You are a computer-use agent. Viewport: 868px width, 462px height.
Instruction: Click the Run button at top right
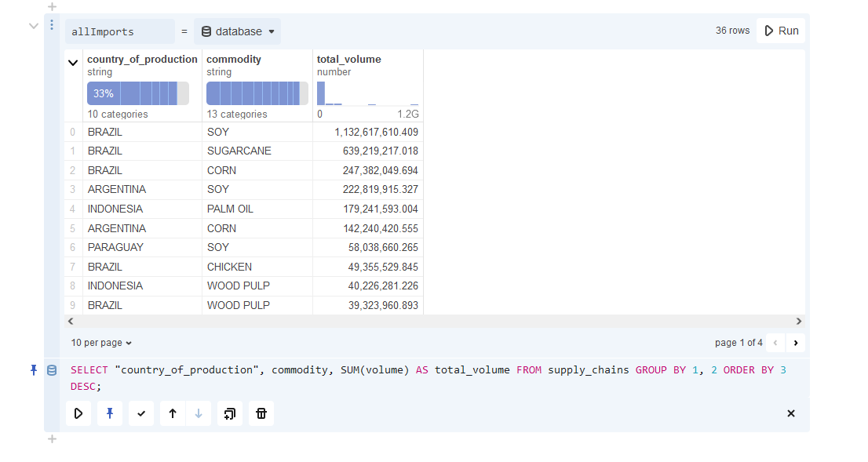click(781, 31)
